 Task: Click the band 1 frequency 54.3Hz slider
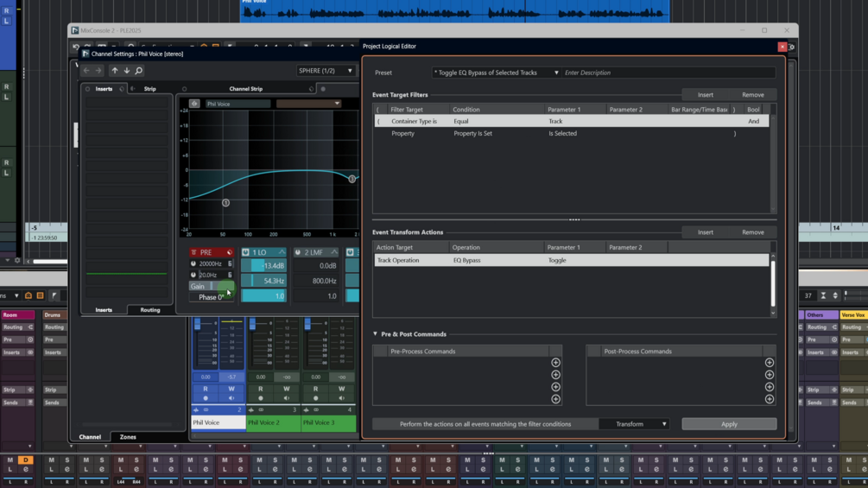(264, 281)
